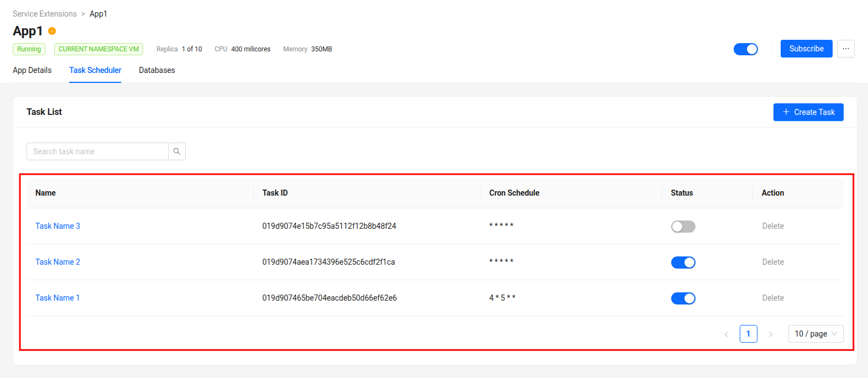Image resolution: width=868 pixels, height=378 pixels.
Task: Go to next page arrow
Action: [x=771, y=334]
